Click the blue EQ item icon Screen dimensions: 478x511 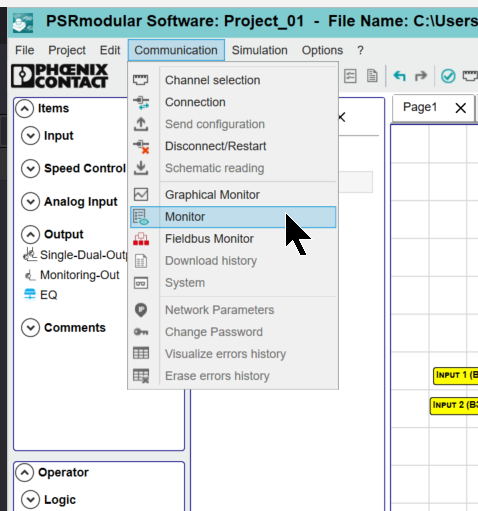[30, 294]
